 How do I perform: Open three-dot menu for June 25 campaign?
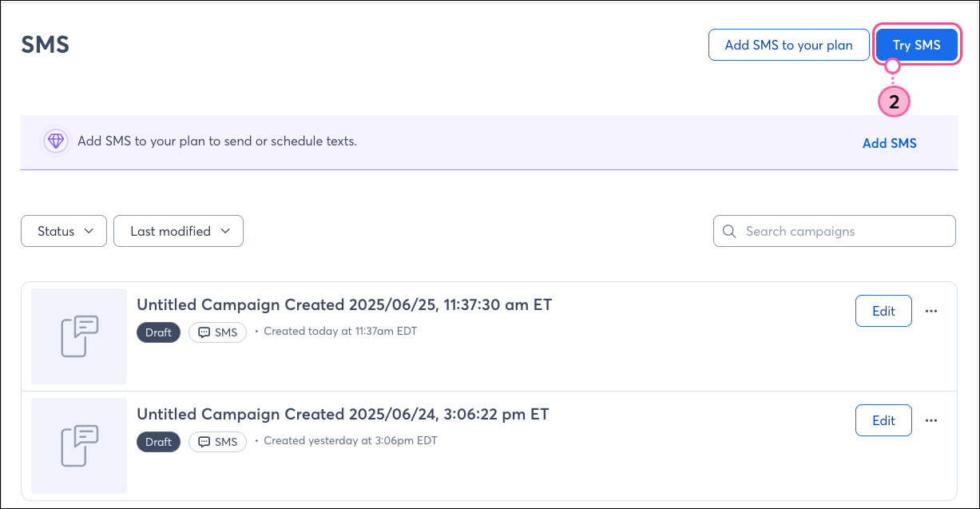930,311
